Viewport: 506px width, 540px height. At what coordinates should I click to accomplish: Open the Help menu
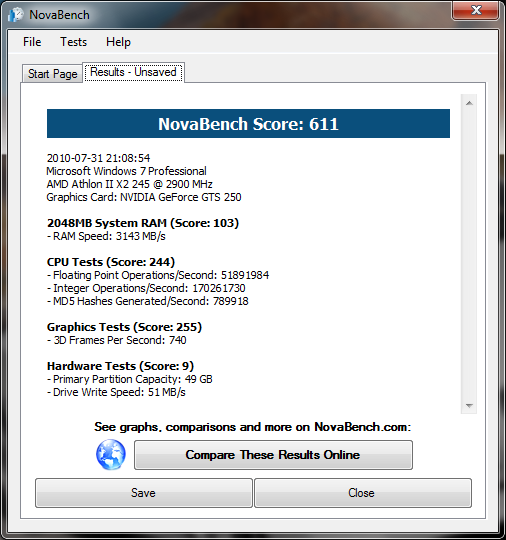118,42
